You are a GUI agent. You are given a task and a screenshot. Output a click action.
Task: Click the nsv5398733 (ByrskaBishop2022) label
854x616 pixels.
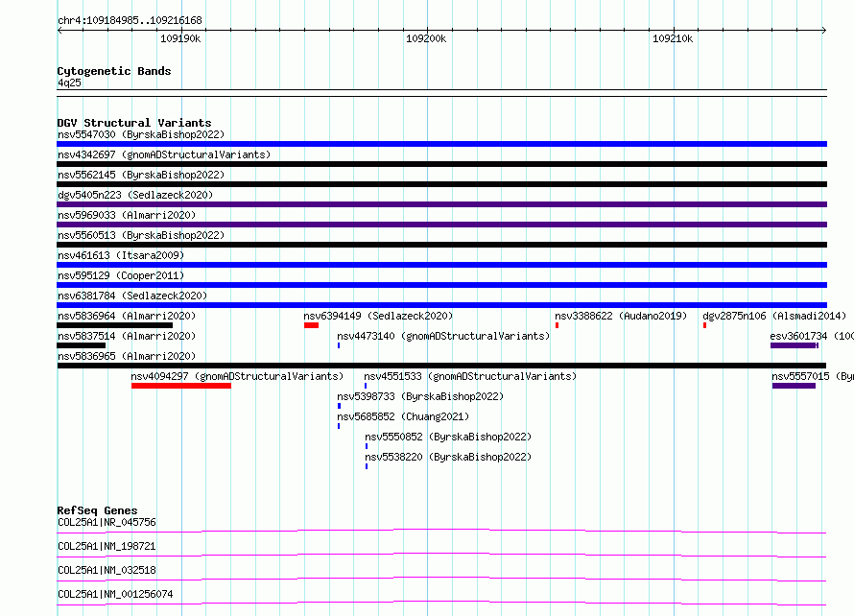tap(420, 396)
